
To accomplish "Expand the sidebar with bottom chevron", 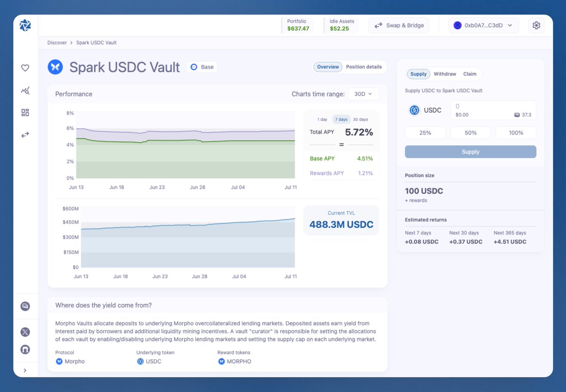I will [x=25, y=371].
